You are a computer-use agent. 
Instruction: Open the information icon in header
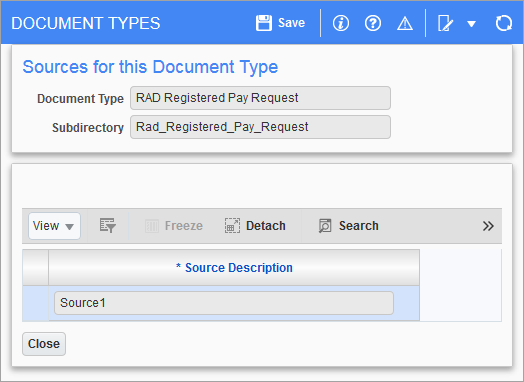(x=341, y=23)
